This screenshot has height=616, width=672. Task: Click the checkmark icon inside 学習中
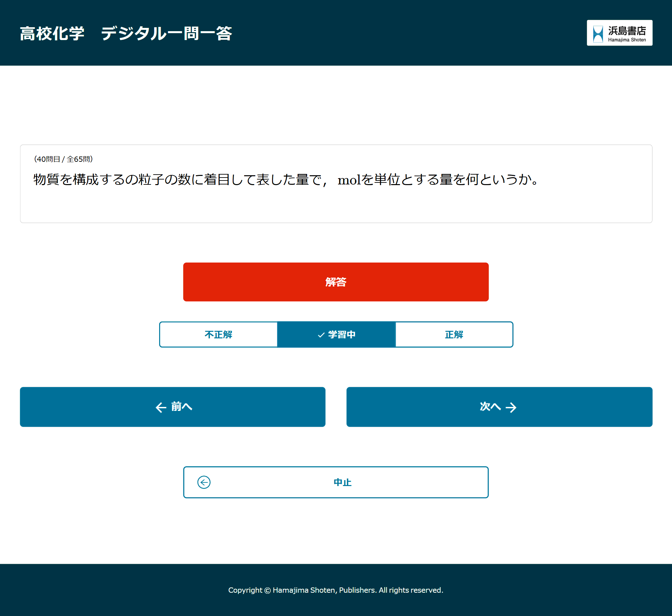[x=321, y=335]
